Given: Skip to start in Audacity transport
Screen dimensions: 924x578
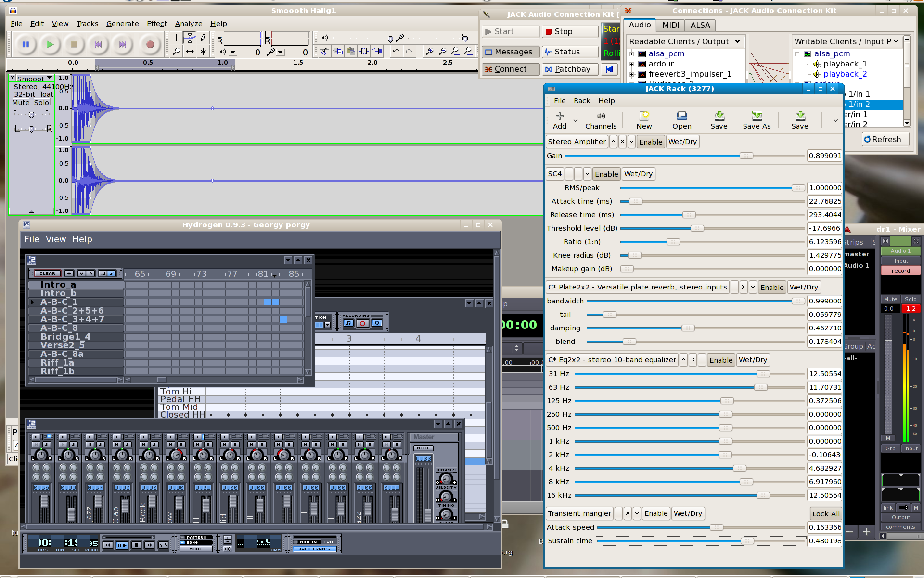Looking at the screenshot, I should coord(99,44).
